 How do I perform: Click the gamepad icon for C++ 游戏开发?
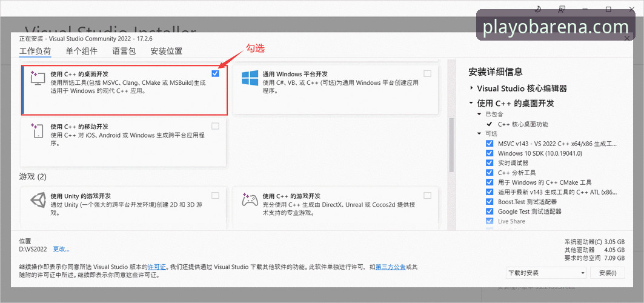point(250,199)
